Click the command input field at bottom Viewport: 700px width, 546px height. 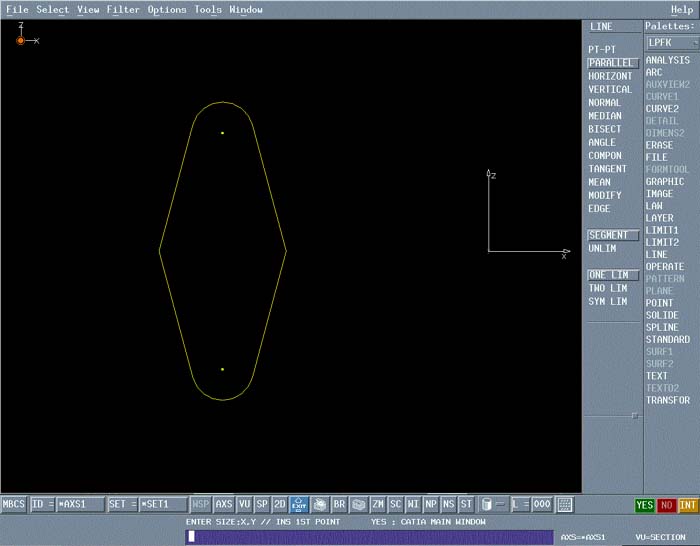pos(370,536)
